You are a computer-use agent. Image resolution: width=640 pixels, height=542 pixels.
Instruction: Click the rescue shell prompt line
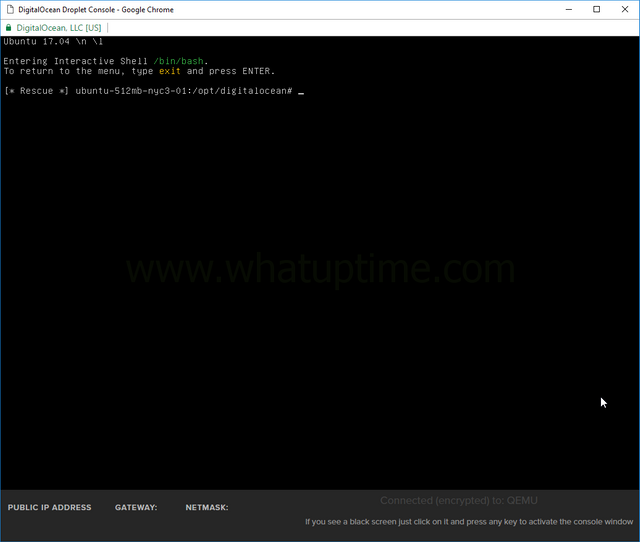[x=153, y=91]
